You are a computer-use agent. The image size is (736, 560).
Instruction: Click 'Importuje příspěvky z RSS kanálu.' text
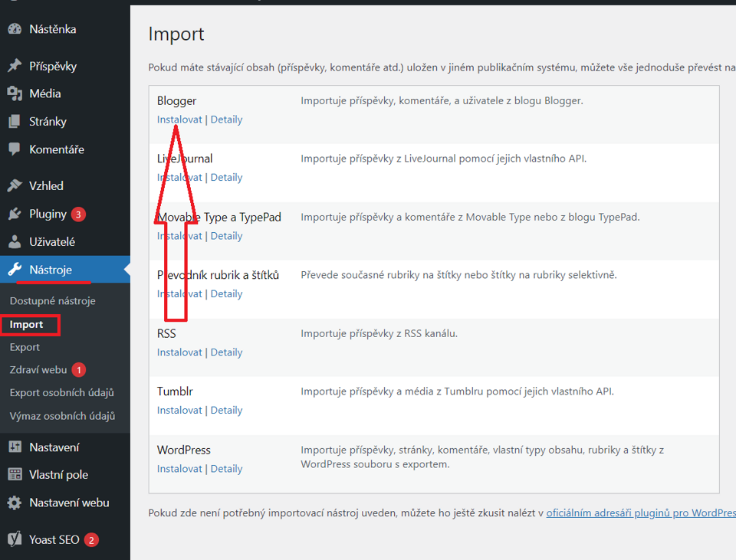pyautogui.click(x=379, y=333)
